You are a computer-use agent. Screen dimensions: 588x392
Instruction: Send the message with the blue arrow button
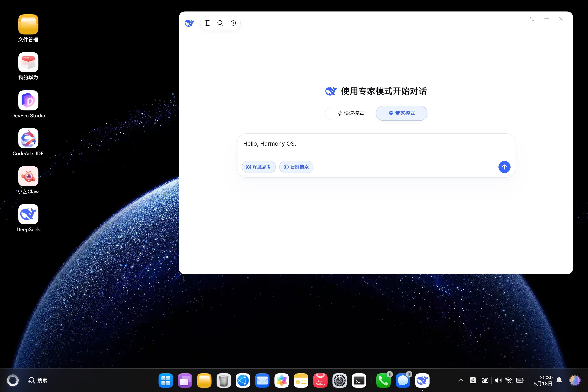[x=504, y=167]
